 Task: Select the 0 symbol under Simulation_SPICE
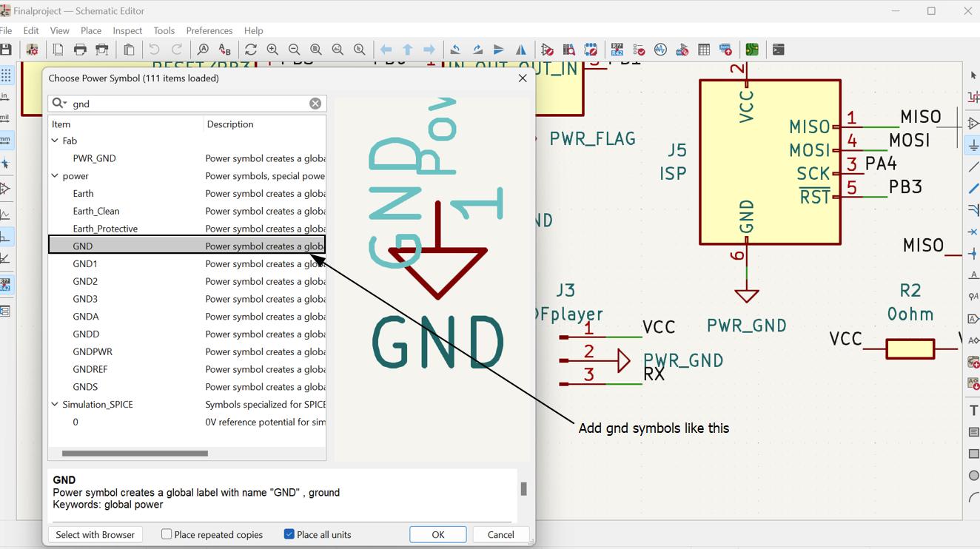pyautogui.click(x=187, y=422)
